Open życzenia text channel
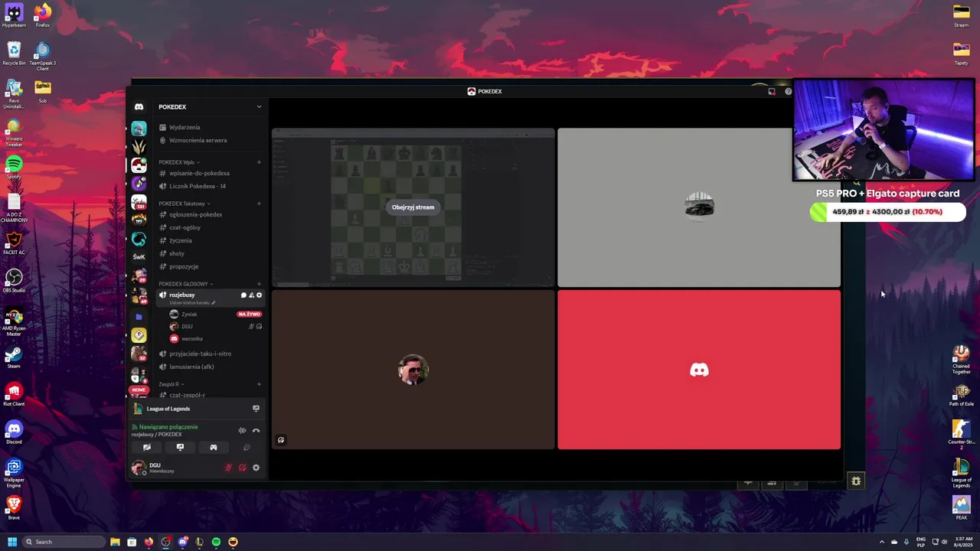Viewport: 980px width, 551px height. pos(210,240)
